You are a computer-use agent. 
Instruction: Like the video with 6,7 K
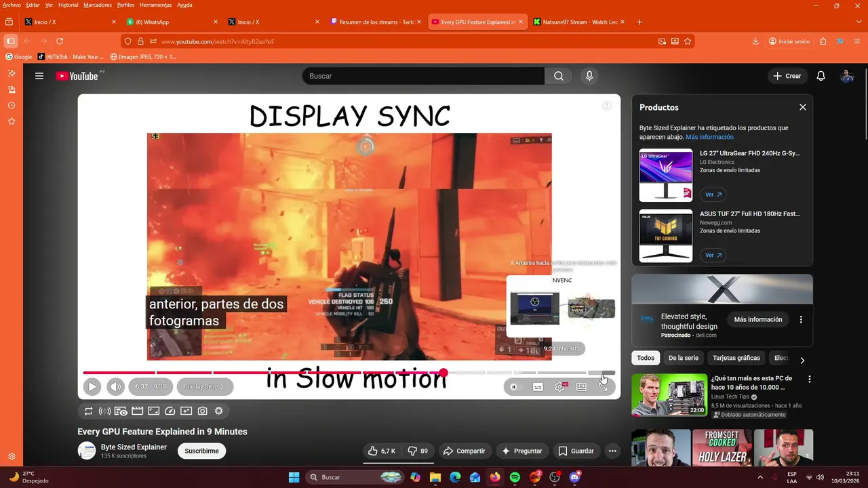click(x=382, y=451)
